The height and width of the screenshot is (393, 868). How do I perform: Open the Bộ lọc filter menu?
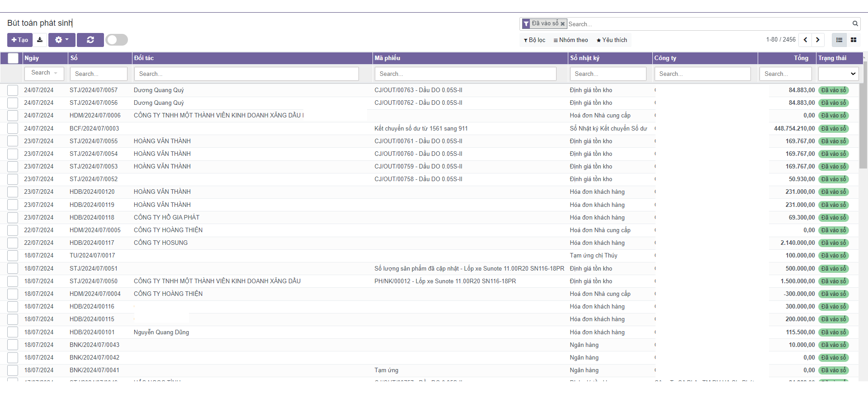pyautogui.click(x=534, y=40)
